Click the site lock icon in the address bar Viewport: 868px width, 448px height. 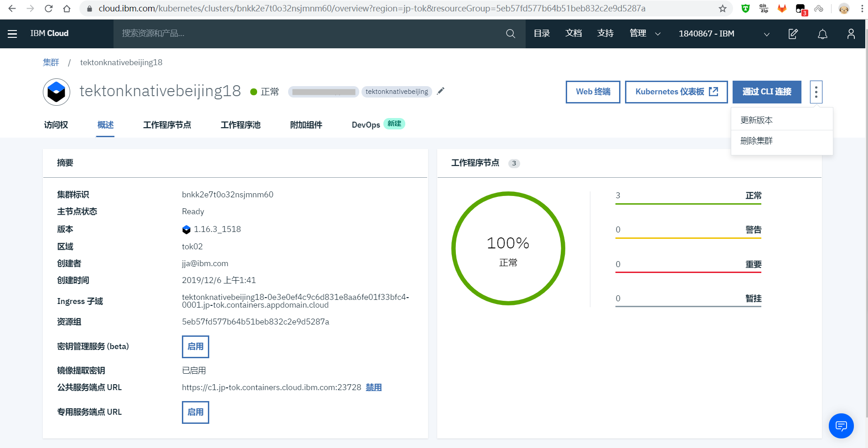[89, 9]
